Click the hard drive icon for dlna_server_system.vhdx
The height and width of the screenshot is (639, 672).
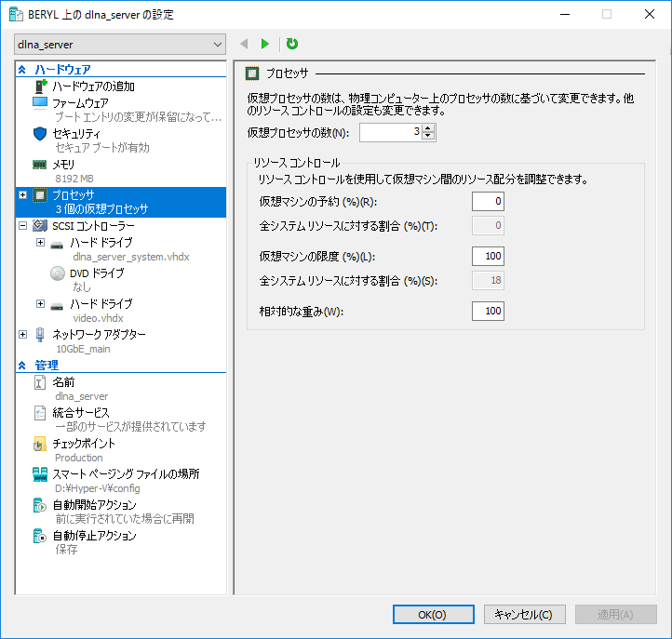(57, 246)
